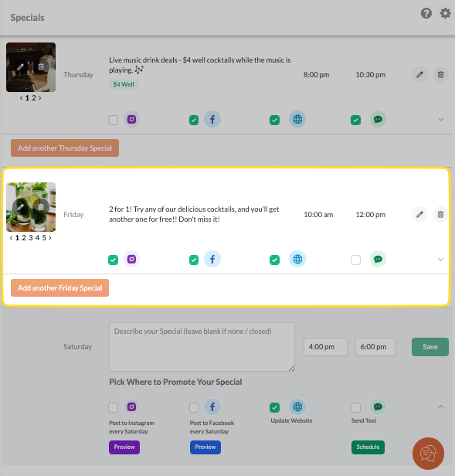Go to image 3 of Friday photos
Image resolution: width=455 pixels, height=476 pixels.
point(31,238)
